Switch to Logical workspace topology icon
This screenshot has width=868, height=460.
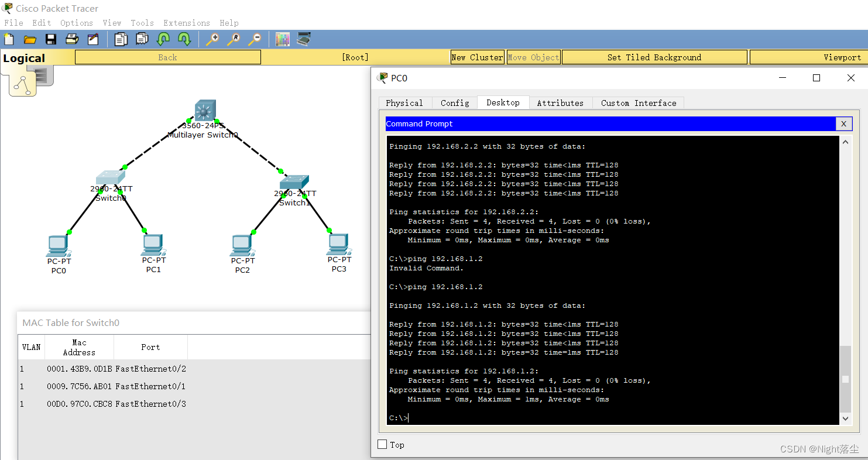[x=23, y=85]
